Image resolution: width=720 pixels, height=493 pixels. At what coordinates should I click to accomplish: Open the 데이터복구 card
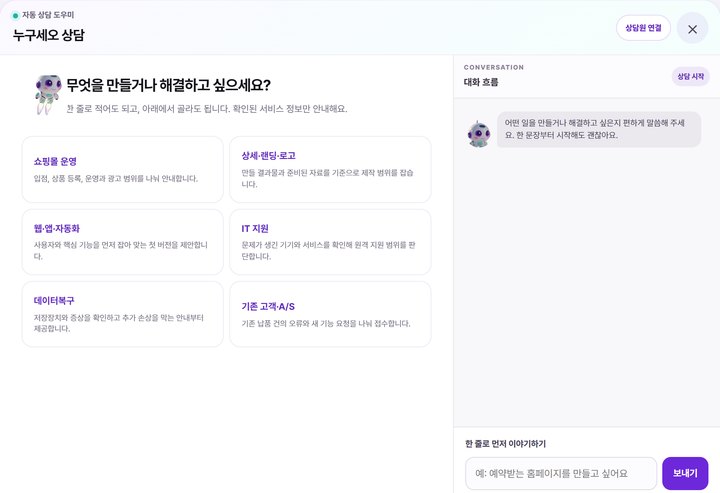click(123, 314)
